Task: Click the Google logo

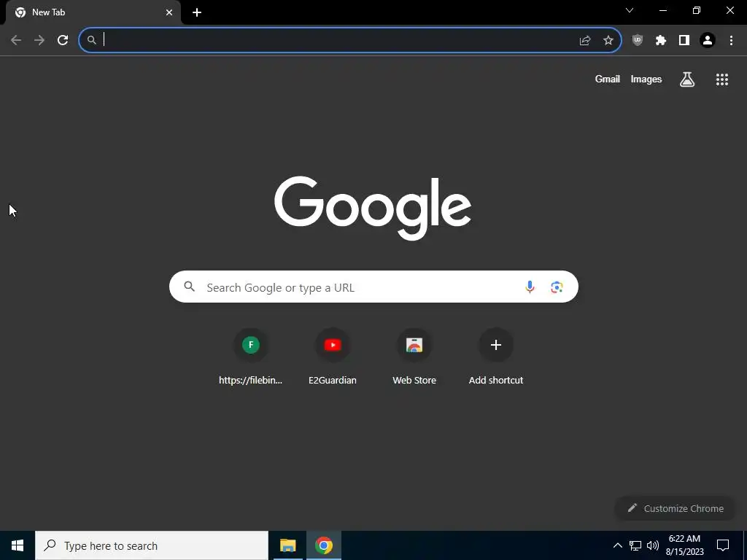Action: tap(373, 208)
